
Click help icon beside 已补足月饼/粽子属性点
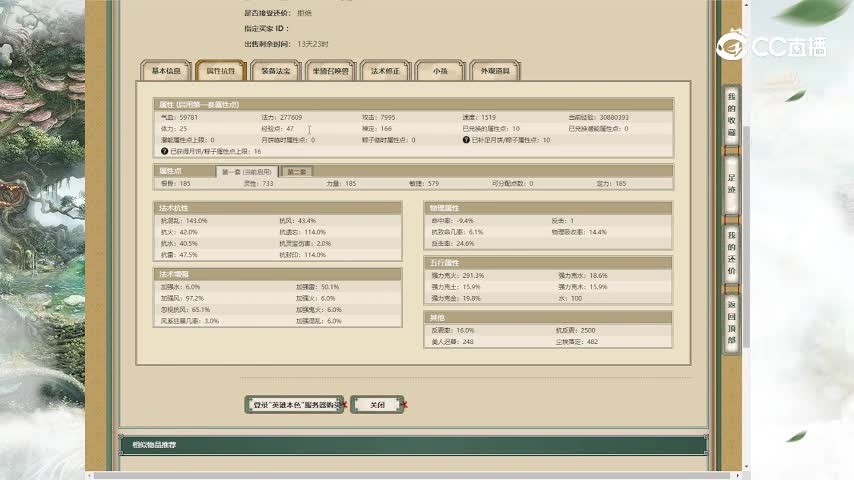click(466, 140)
